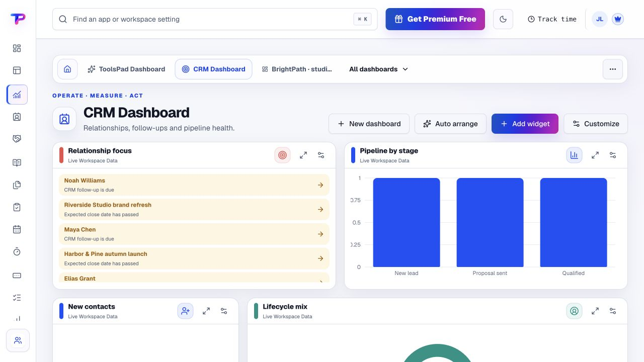Click the person icon on Lifecycle mix widget
Viewport: 644px width, 362px height.
[x=574, y=311]
